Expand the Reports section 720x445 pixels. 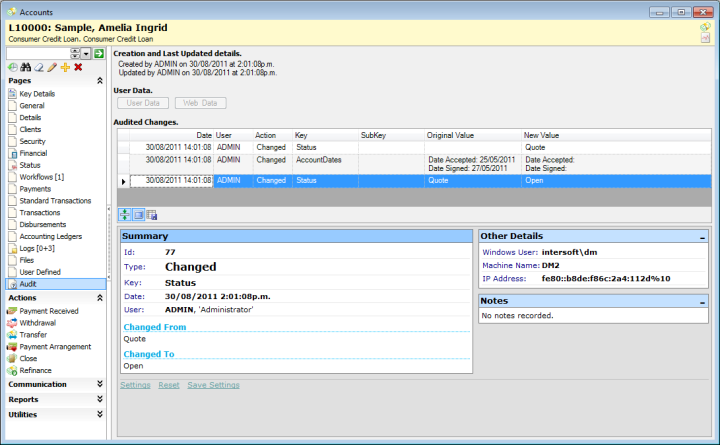pos(99,399)
